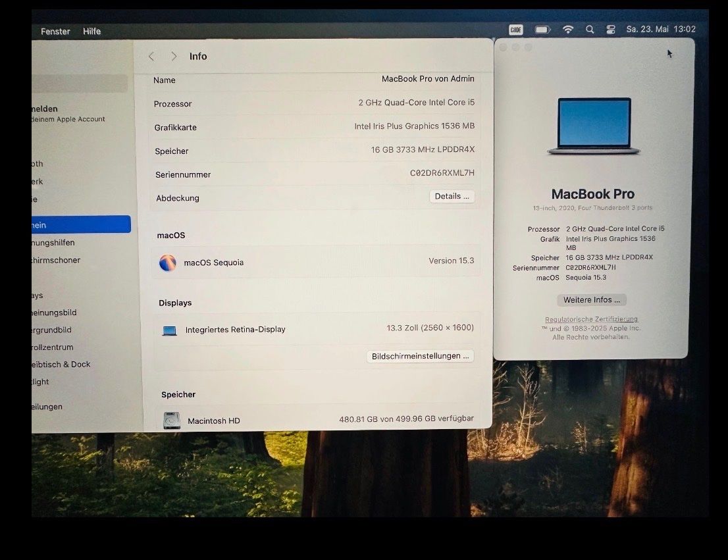Click the Integriertes Retina-Display icon
This screenshot has height=560, width=728.
(x=169, y=330)
